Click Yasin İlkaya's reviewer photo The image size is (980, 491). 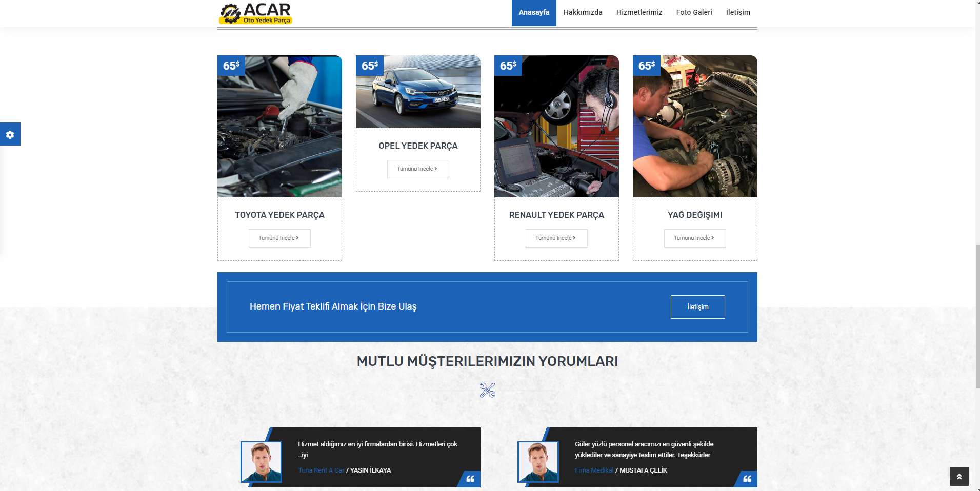261,462
